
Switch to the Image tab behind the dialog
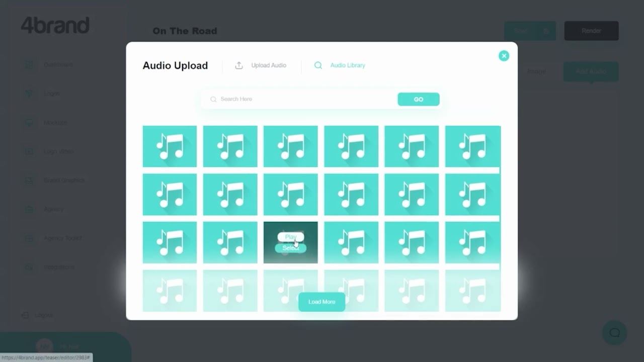[x=536, y=71]
